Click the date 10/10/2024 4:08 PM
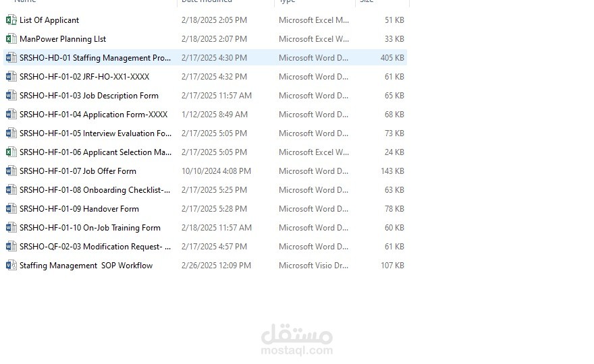This screenshot has width=594, height=364. point(216,171)
